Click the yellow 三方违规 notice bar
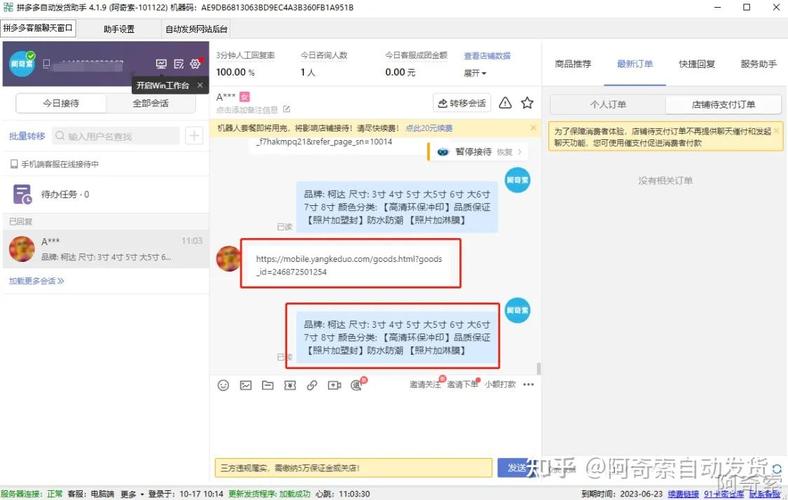Screen dimensions: 788x500 coord(353,468)
